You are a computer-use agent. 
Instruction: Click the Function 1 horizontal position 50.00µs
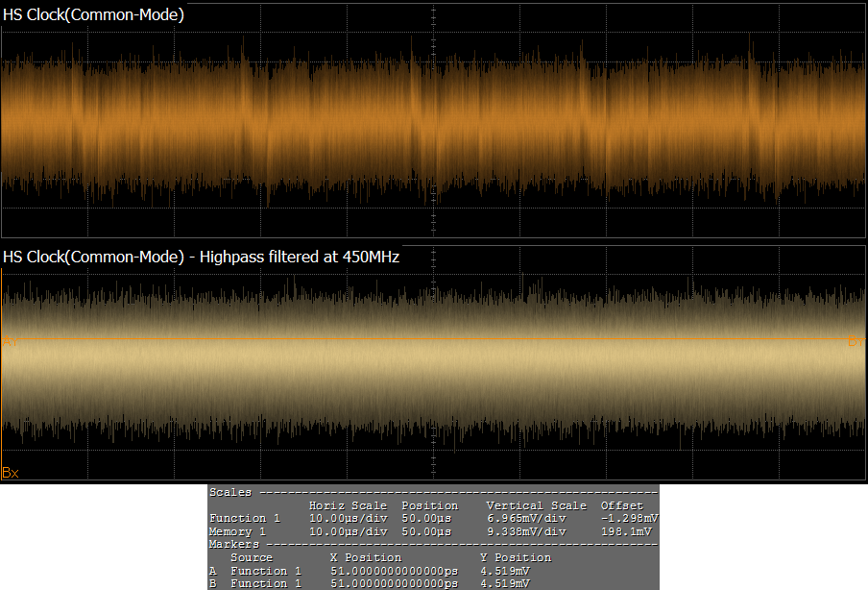point(426,518)
